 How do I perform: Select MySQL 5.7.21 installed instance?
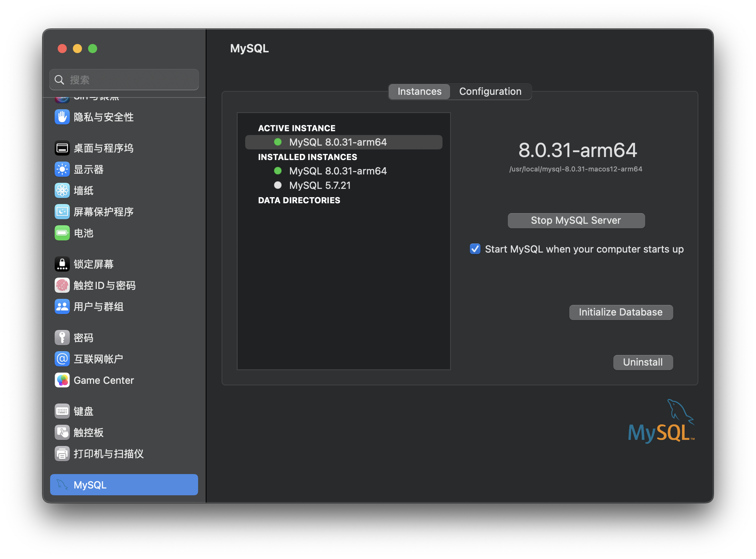(x=320, y=185)
